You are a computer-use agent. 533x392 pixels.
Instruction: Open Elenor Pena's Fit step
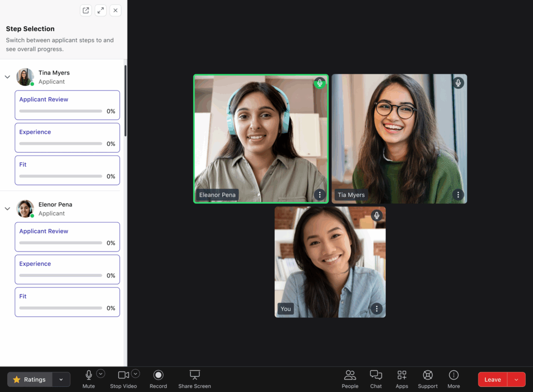pos(67,302)
